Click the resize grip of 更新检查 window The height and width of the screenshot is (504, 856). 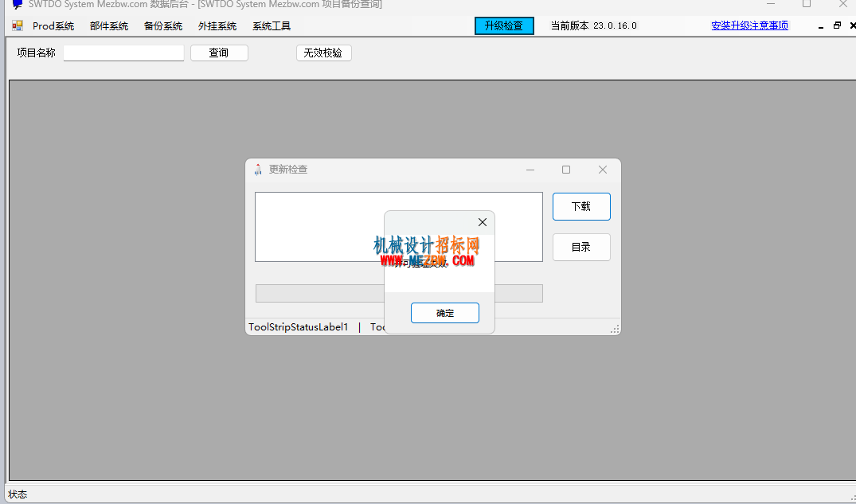tap(615, 329)
